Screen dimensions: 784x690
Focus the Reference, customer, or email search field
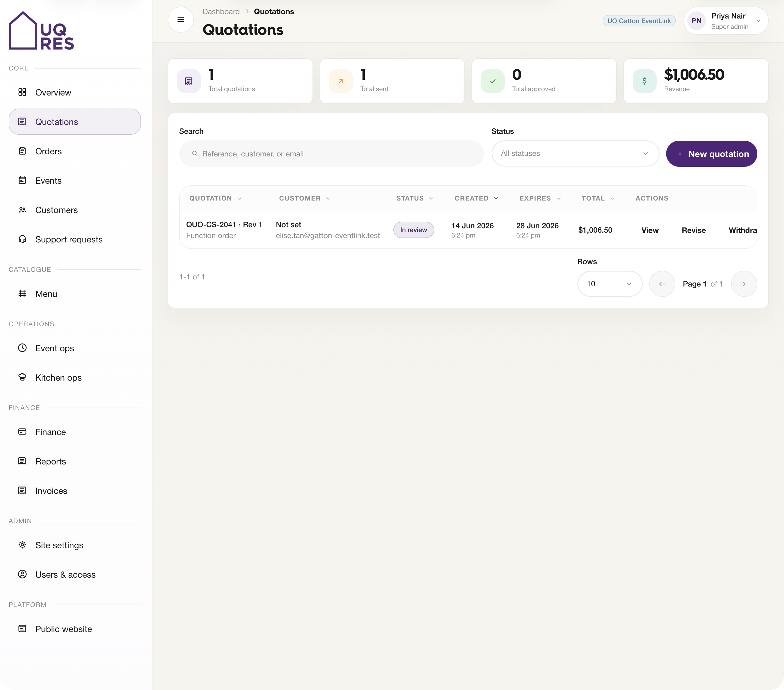point(331,153)
